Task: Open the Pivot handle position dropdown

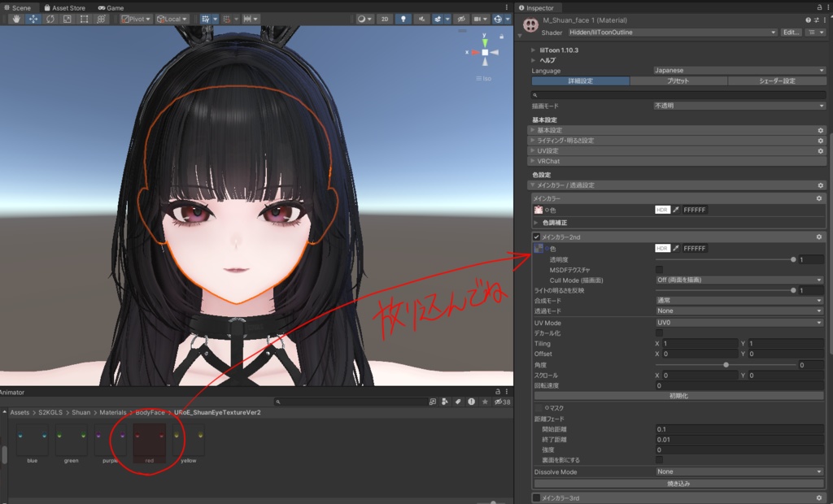Action: tap(136, 20)
